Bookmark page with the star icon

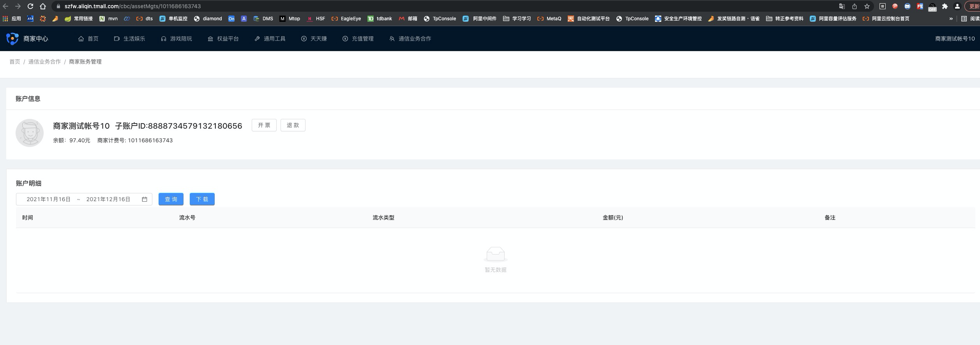coord(867,6)
